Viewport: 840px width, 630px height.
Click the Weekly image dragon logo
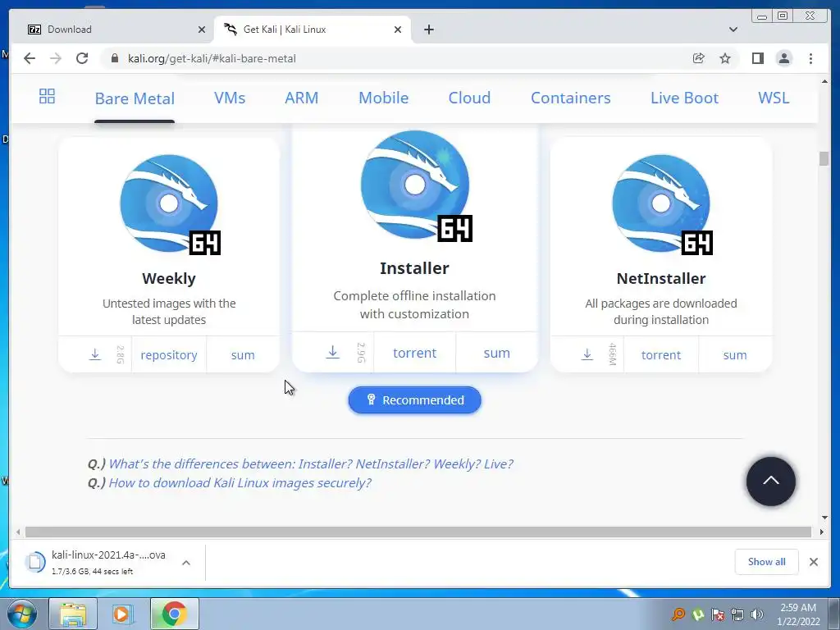pyautogui.click(x=169, y=204)
